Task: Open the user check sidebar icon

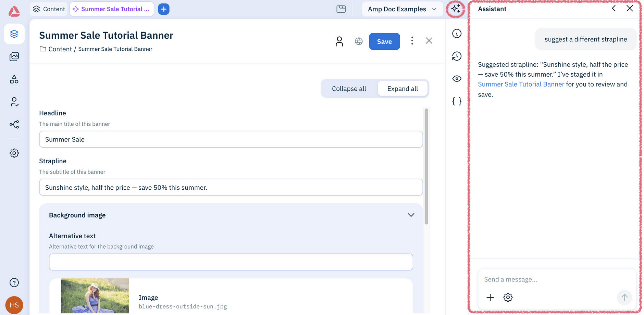Action: tap(14, 102)
